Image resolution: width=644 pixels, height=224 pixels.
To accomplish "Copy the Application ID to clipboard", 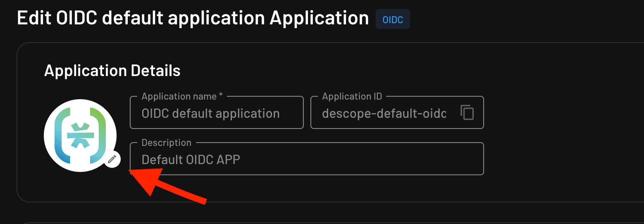I will pyautogui.click(x=467, y=112).
